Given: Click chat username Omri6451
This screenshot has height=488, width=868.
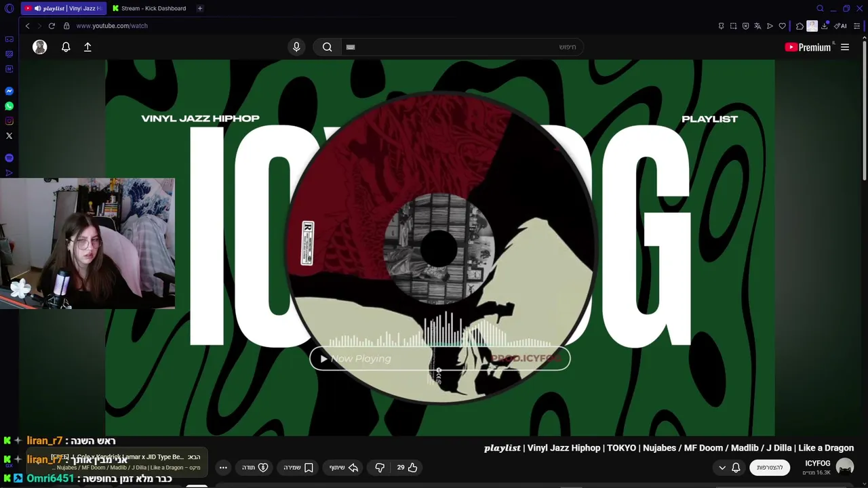Looking at the screenshot, I should pos(50,479).
